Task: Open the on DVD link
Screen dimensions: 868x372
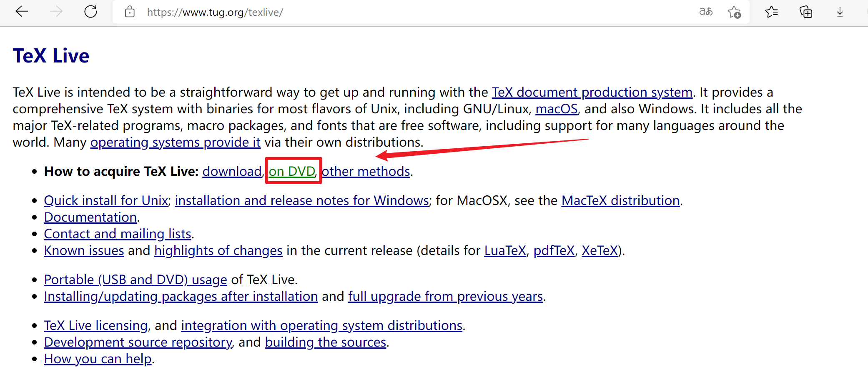Action: [x=292, y=171]
